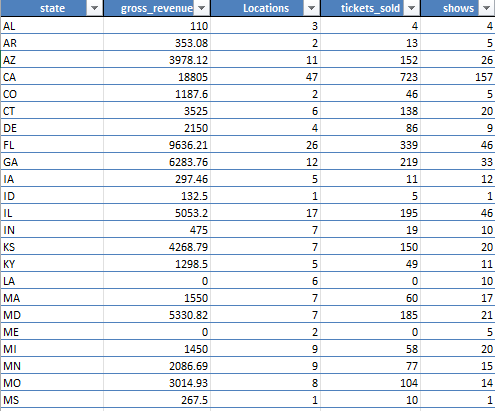Select the Locations column header

266,8
